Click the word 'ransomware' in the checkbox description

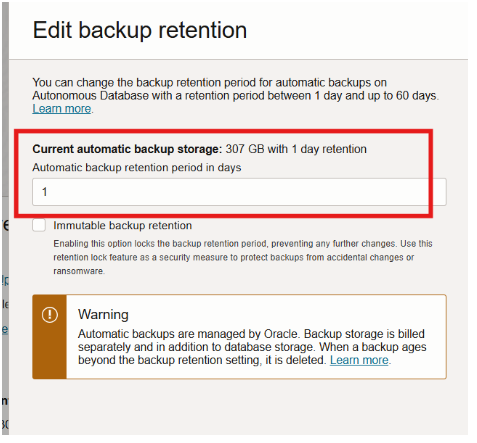[x=78, y=271]
